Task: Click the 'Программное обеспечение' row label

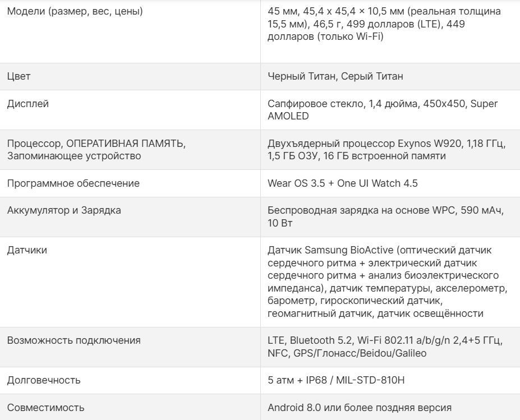Action: [73, 183]
